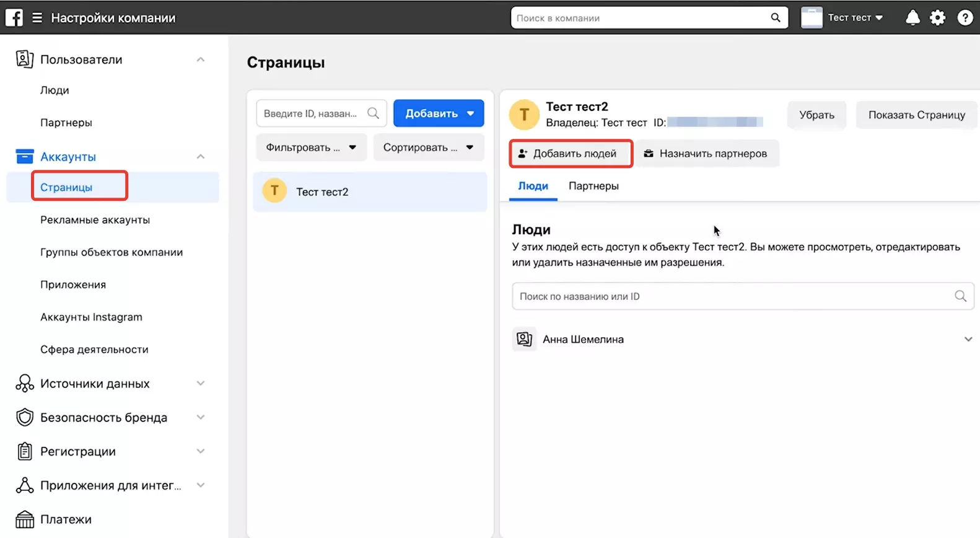Open the Фильтровать dropdown
Screen dimensions: 980x538
(311, 148)
